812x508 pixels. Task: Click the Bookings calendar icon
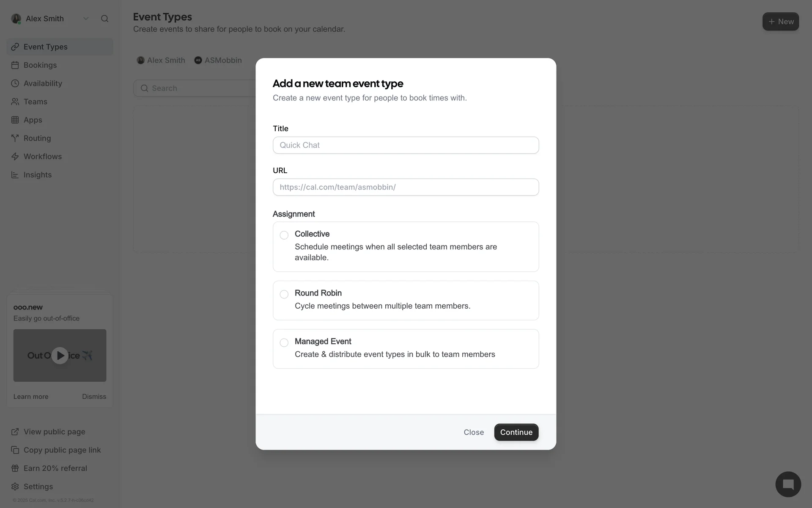click(x=15, y=65)
